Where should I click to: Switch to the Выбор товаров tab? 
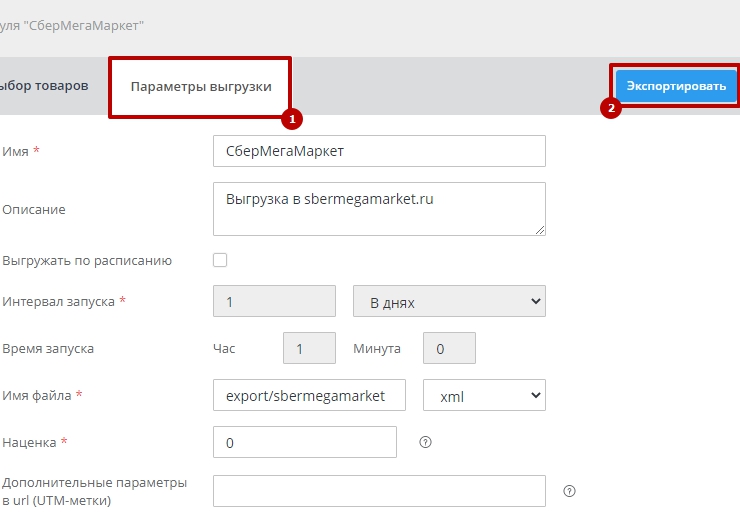pyautogui.click(x=44, y=86)
